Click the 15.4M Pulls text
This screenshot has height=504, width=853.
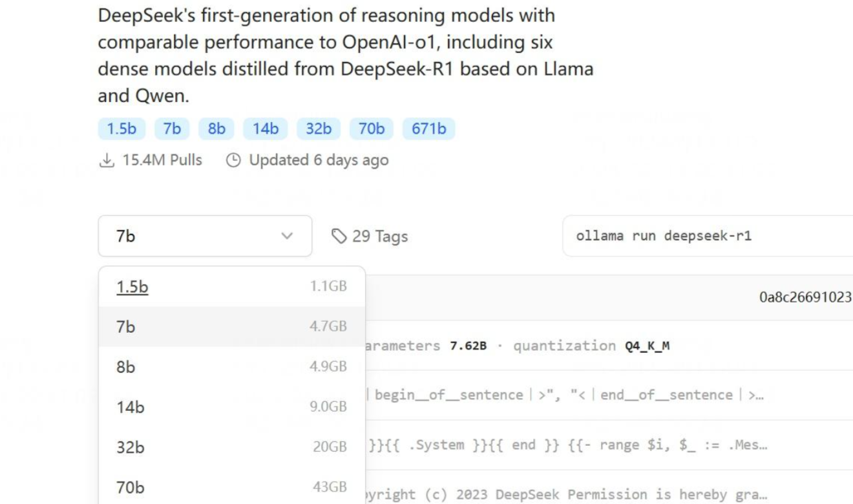(x=162, y=160)
